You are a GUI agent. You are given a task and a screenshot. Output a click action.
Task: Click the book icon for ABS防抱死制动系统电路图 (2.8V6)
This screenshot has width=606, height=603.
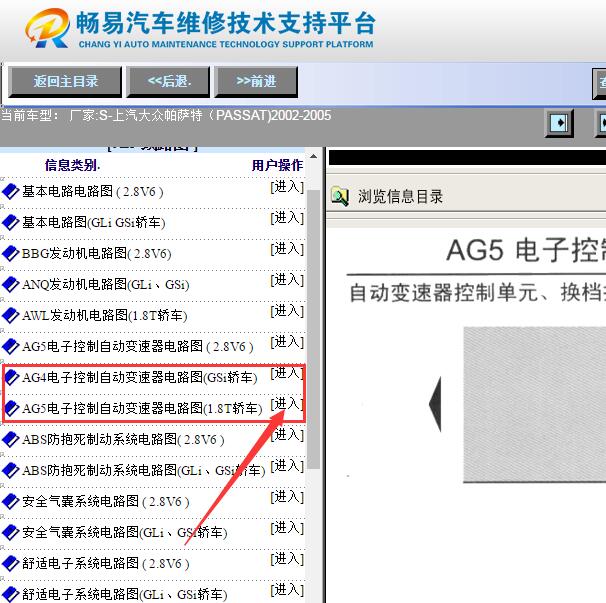click(10, 439)
